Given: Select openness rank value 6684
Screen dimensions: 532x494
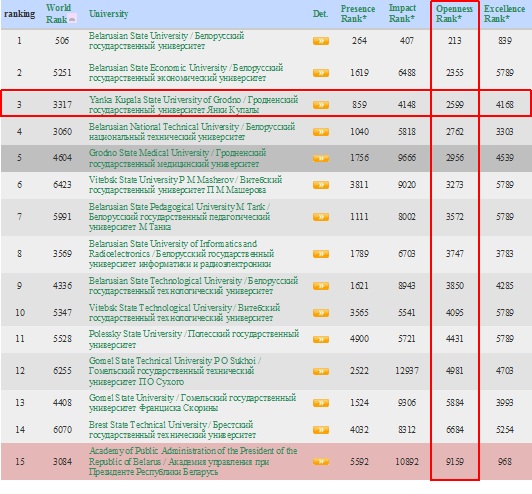Looking at the screenshot, I should pyautogui.click(x=454, y=430).
